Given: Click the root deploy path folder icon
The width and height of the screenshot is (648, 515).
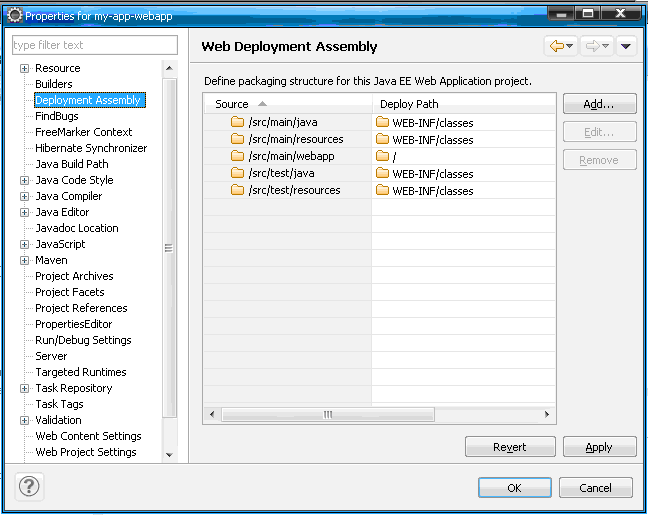Looking at the screenshot, I should pos(382,156).
